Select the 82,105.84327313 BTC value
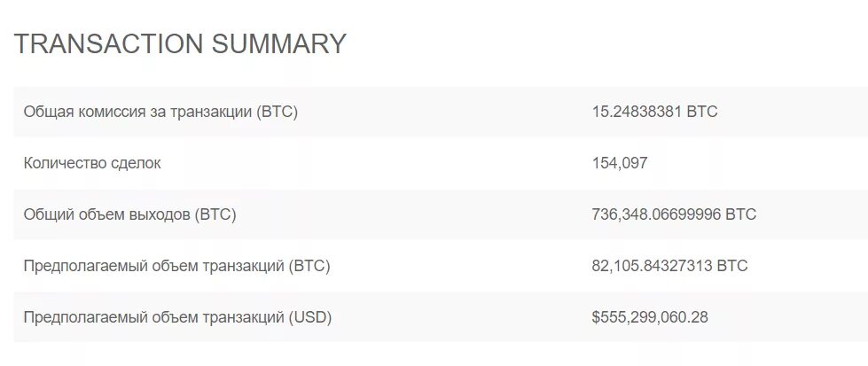This screenshot has height=366, width=868. [669, 266]
